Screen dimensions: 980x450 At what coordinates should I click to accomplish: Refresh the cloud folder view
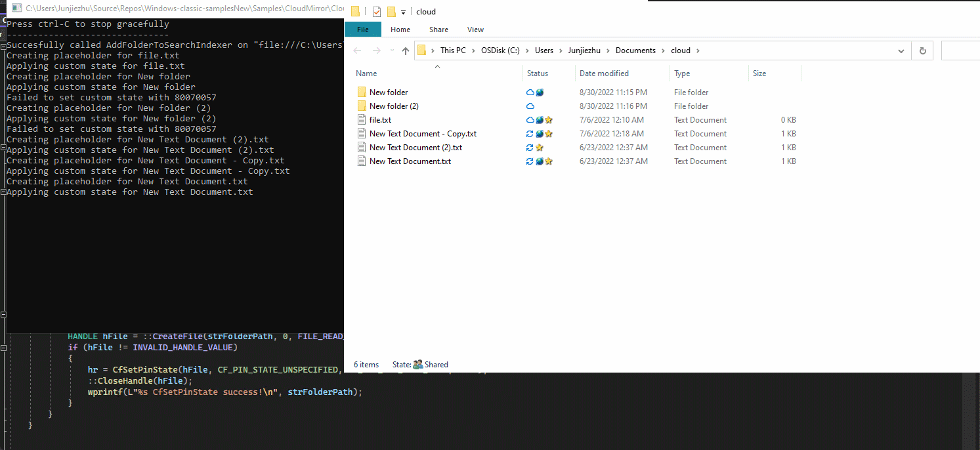tap(922, 51)
